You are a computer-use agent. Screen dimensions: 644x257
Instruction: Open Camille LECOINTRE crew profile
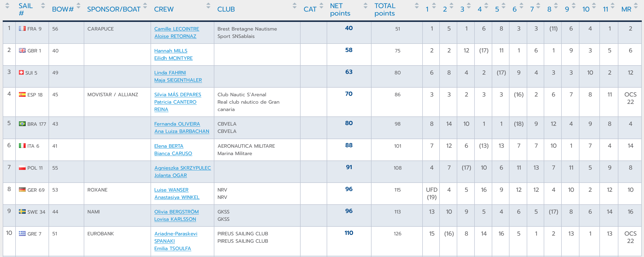point(176,29)
